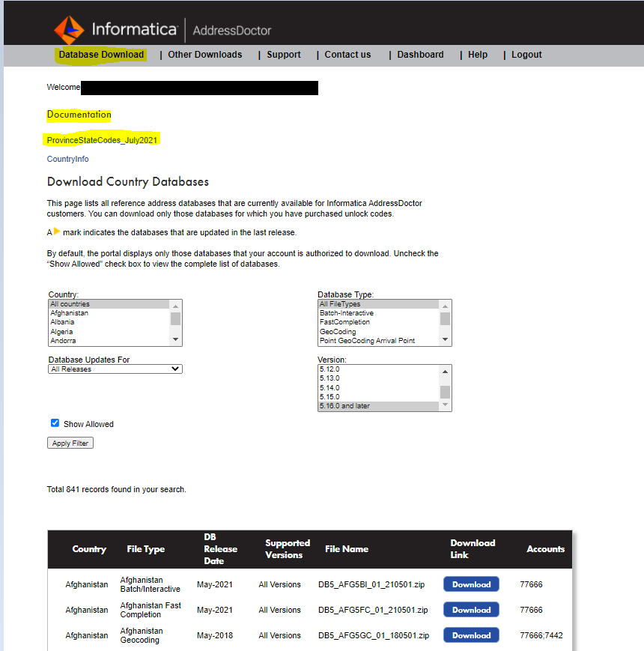Select FastCompletion database type

tap(378, 322)
